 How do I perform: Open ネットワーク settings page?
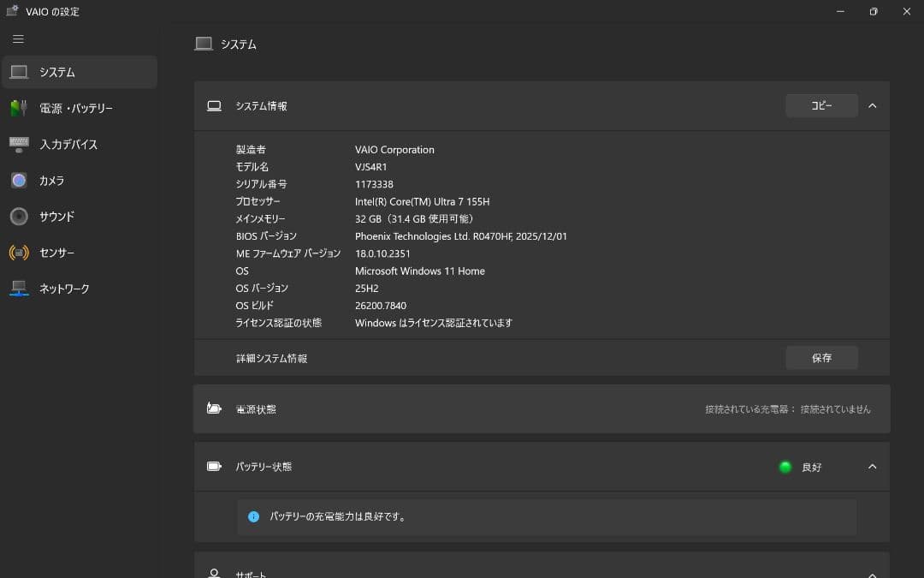80,289
